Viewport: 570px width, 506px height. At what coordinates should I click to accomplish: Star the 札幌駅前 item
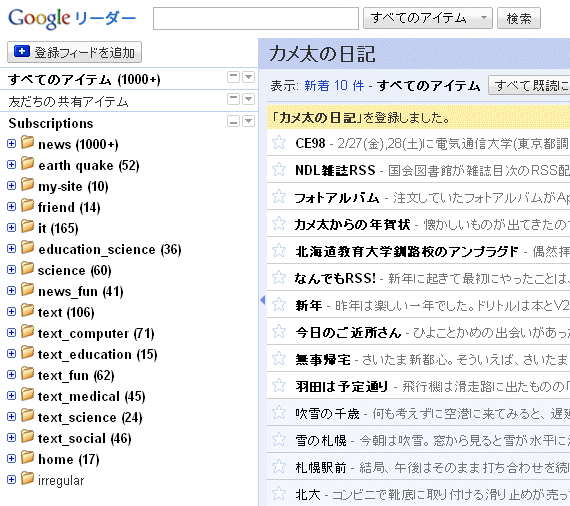click(x=279, y=467)
